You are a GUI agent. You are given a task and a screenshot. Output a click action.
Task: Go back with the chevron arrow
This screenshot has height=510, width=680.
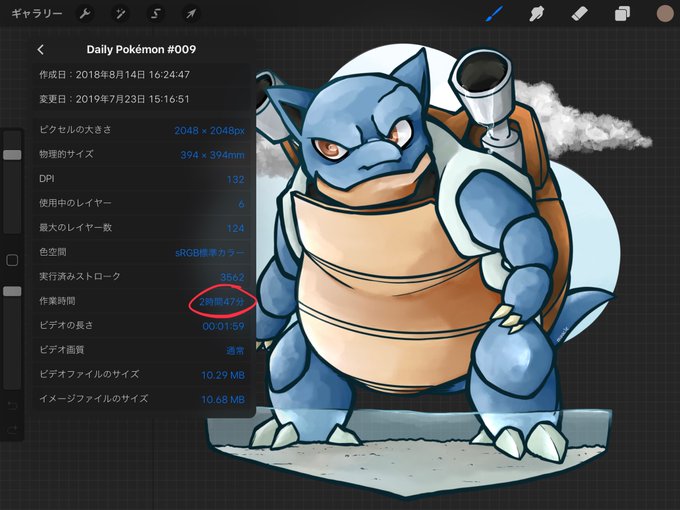tap(41, 49)
